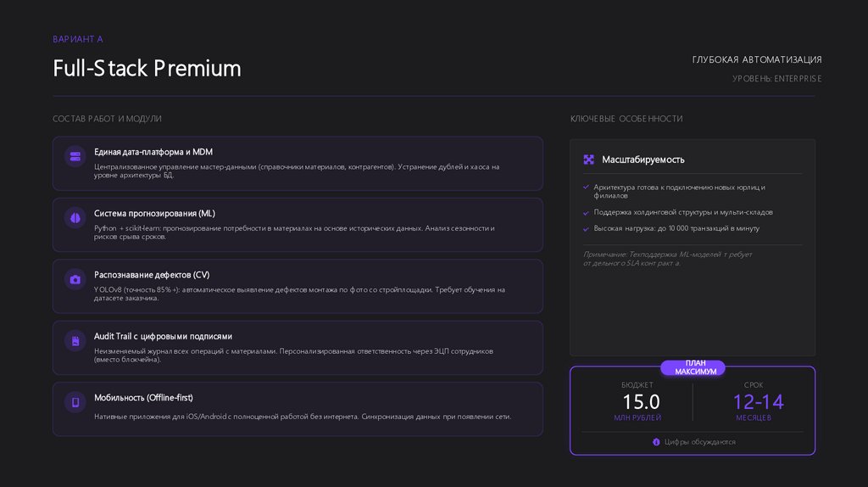Click the info icon near Цифры обсуждаются
This screenshot has width=868, height=487.
[656, 442]
